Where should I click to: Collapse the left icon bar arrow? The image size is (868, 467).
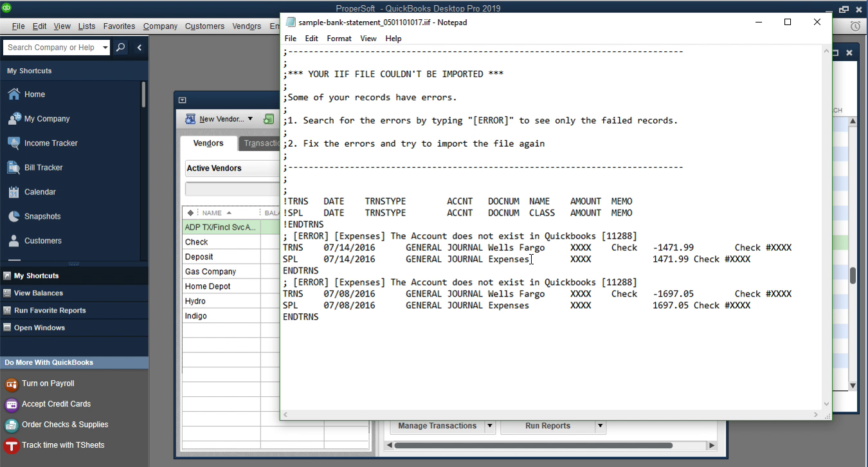click(x=139, y=48)
